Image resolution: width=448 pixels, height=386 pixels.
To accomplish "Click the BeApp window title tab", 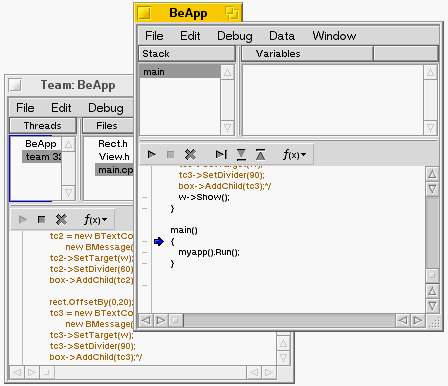I will (x=188, y=13).
